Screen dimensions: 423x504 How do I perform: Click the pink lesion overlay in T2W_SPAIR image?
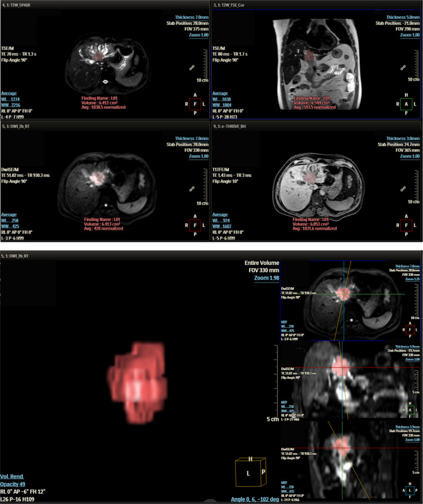(x=98, y=56)
